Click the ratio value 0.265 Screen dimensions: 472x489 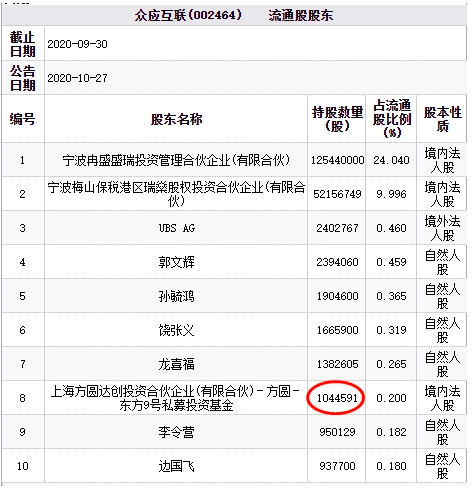(x=391, y=364)
